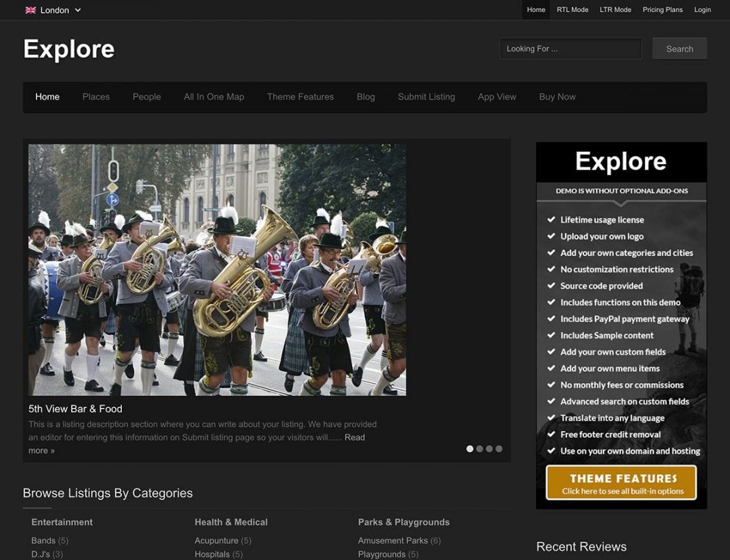Open Pricing Plans in the top bar
The image size is (730, 560).
click(662, 9)
